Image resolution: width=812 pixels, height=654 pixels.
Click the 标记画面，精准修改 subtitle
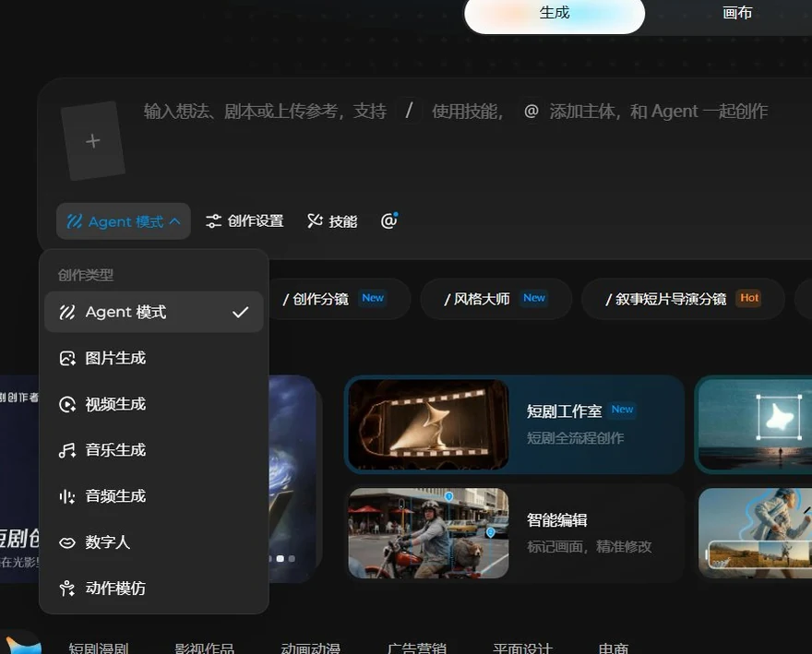[x=590, y=547]
